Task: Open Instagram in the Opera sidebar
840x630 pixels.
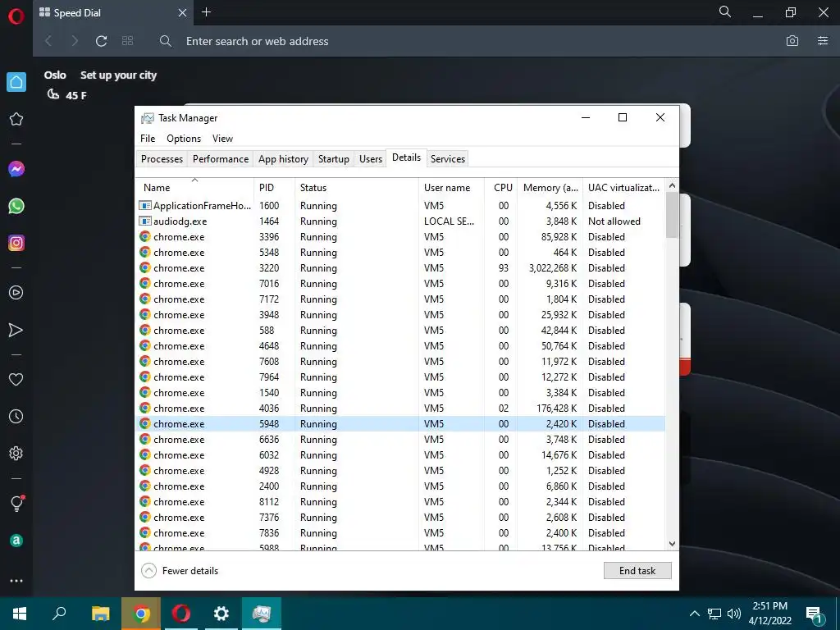Action: (x=16, y=243)
